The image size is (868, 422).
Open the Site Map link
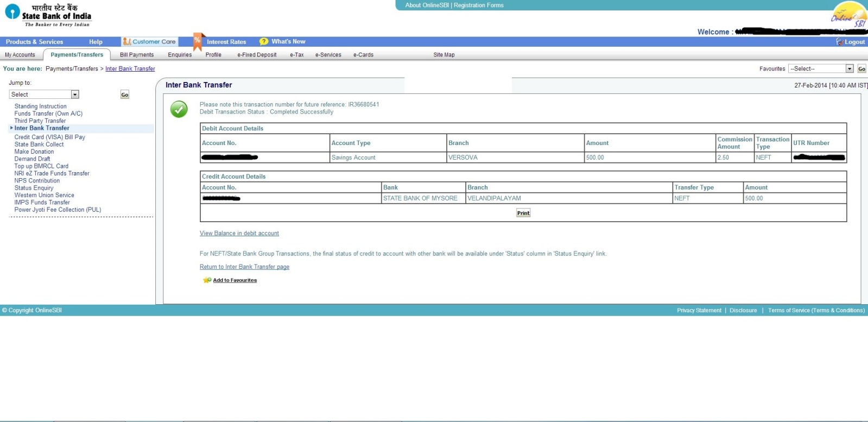click(444, 55)
